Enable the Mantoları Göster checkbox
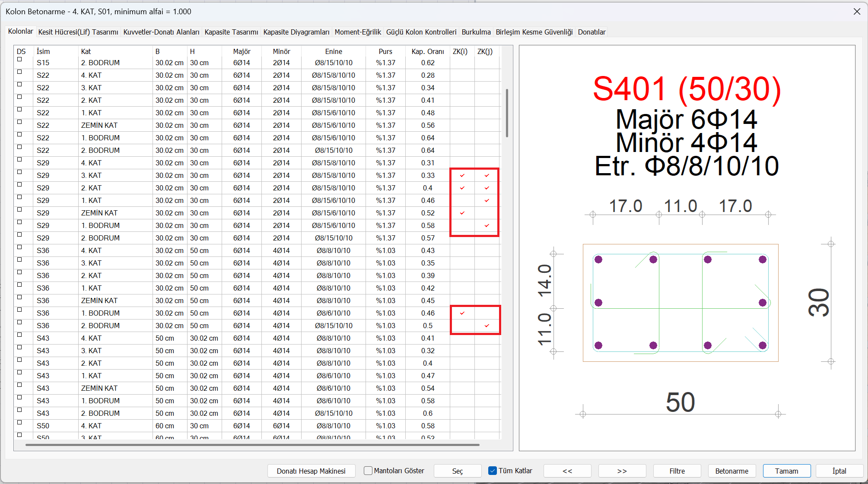The image size is (868, 484). tap(368, 471)
